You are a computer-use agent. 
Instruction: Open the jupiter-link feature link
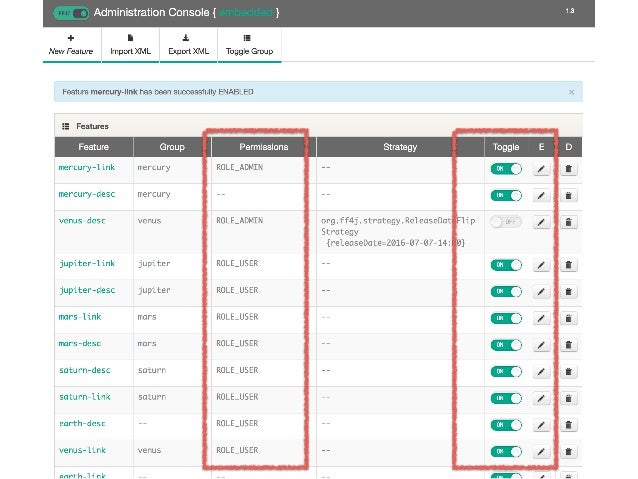87,264
